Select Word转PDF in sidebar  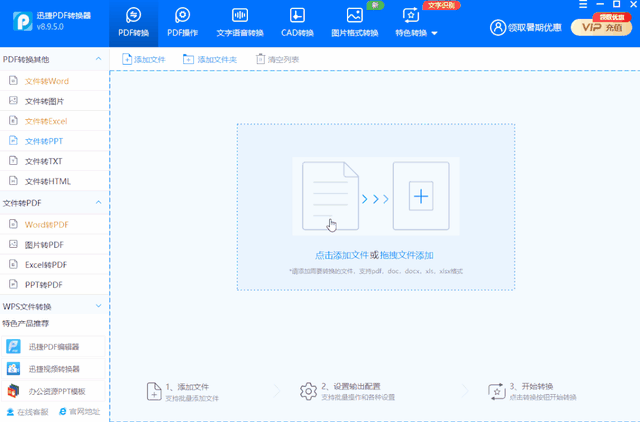pos(54,224)
